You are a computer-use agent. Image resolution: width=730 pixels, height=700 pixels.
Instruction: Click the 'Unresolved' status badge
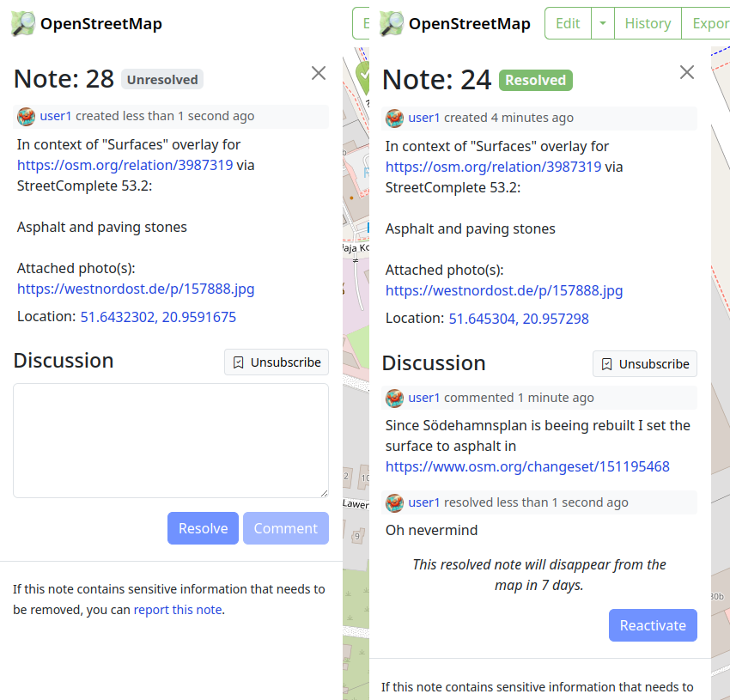[162, 79]
